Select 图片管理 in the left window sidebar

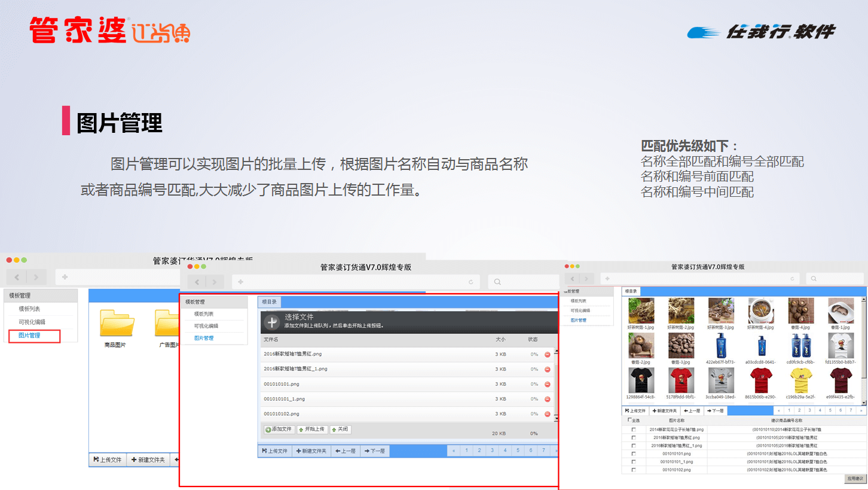(29, 336)
